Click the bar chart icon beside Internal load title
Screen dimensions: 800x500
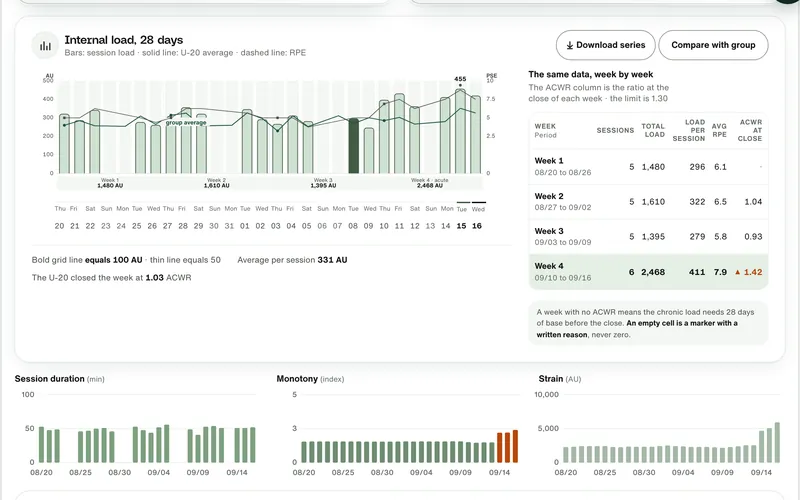click(x=45, y=45)
